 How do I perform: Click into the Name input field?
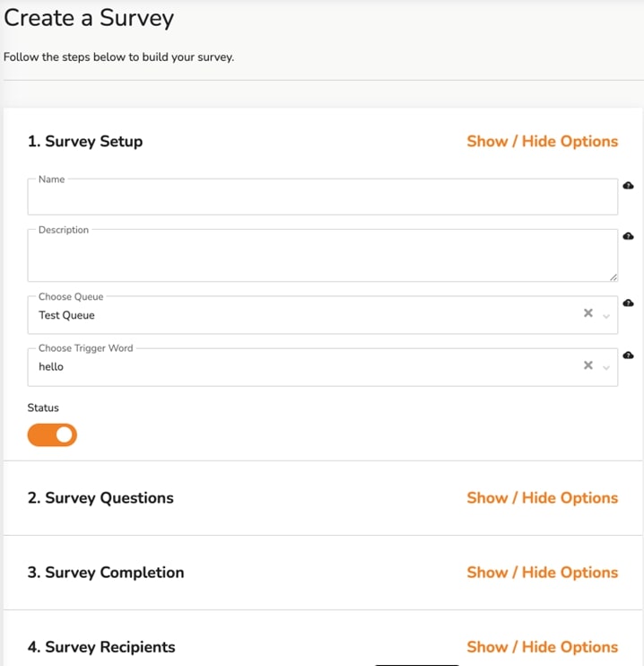point(323,197)
